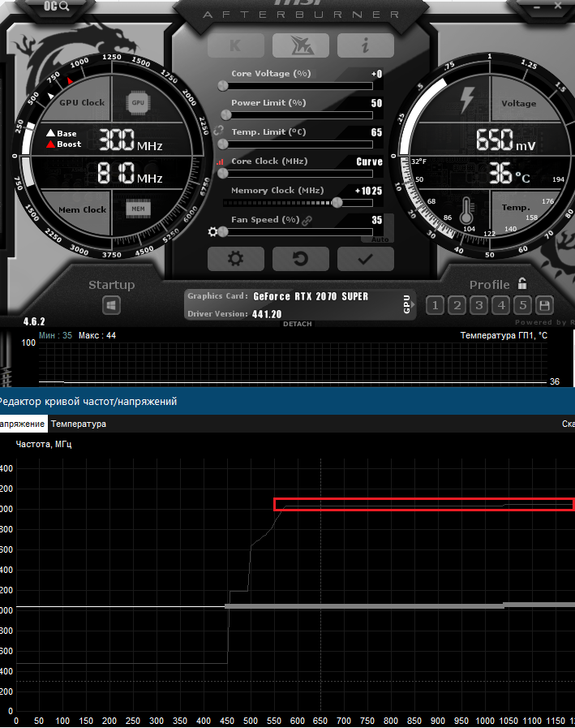
Task: Click the Memory Clock value +1025
Action: 369,191
